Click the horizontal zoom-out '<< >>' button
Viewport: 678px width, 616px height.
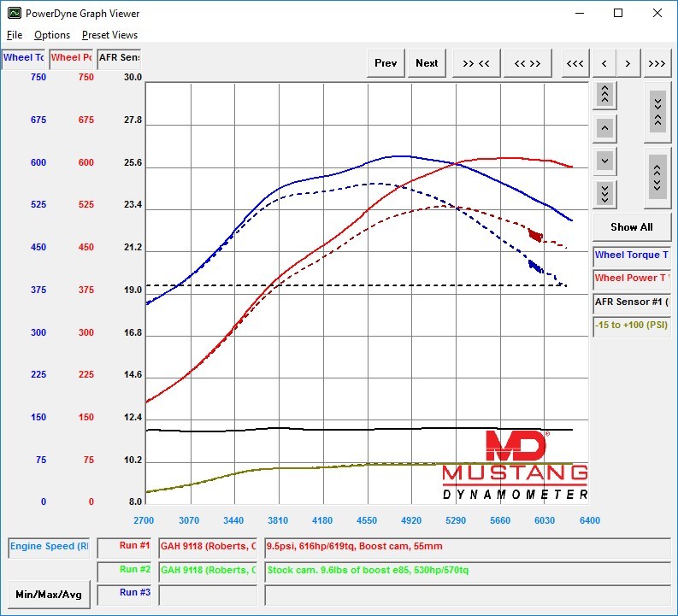coord(528,63)
